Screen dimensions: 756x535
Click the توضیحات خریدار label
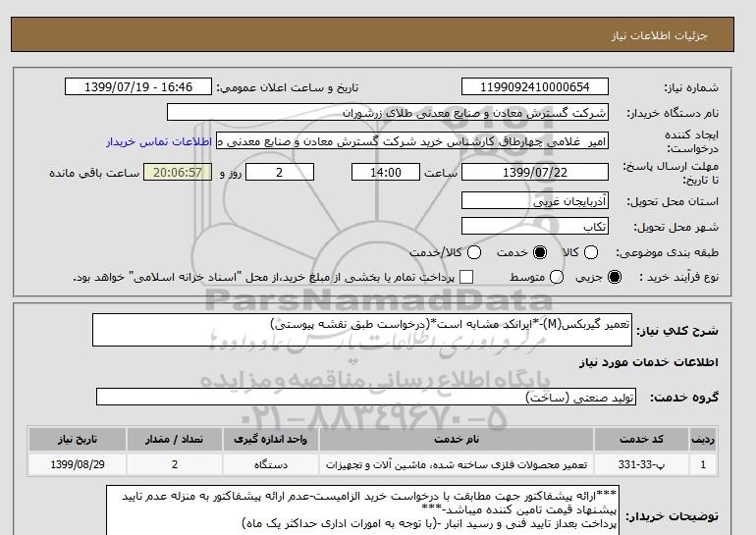pyautogui.click(x=673, y=516)
